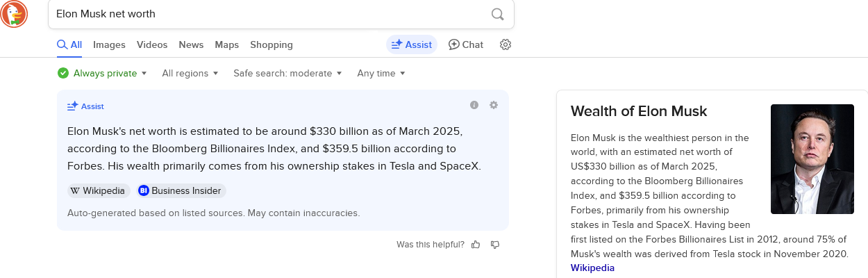Expand the Always private dropdown
The height and width of the screenshot is (278, 868).
pyautogui.click(x=102, y=73)
